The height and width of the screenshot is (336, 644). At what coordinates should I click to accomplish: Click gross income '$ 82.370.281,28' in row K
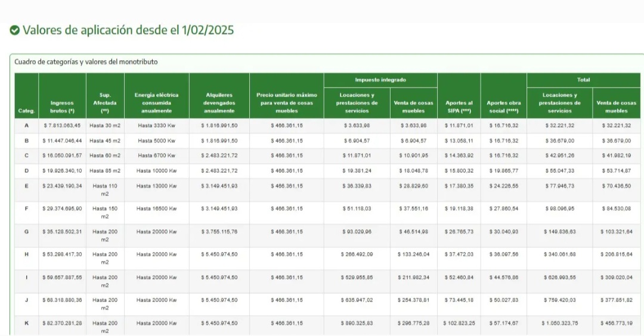tap(62, 323)
